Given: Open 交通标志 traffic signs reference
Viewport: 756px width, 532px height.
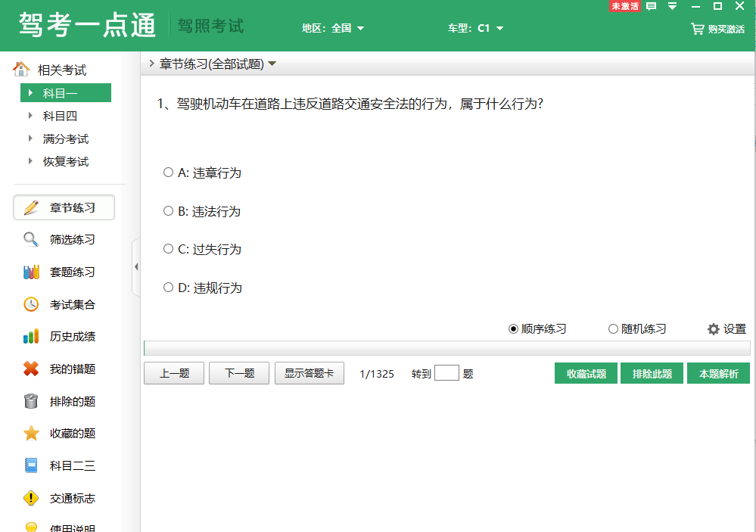Looking at the screenshot, I should 64,498.
